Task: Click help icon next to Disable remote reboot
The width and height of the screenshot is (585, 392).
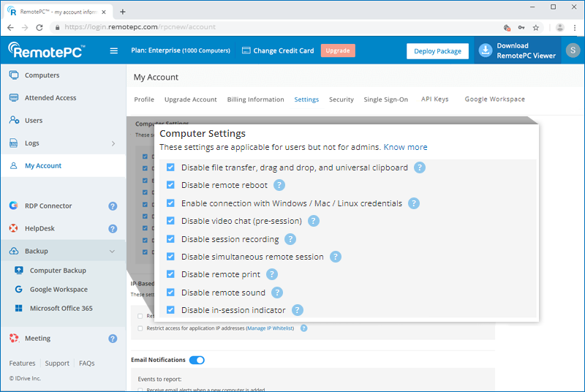Action: [279, 185]
